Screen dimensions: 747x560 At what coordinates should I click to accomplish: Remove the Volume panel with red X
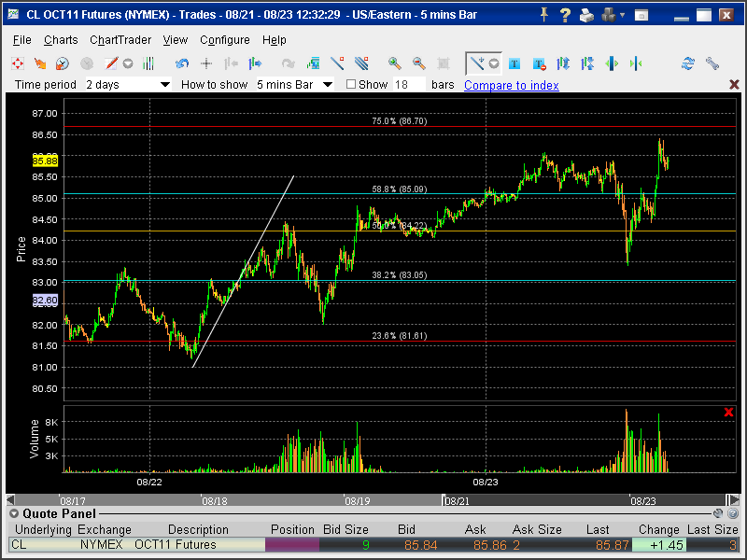728,412
